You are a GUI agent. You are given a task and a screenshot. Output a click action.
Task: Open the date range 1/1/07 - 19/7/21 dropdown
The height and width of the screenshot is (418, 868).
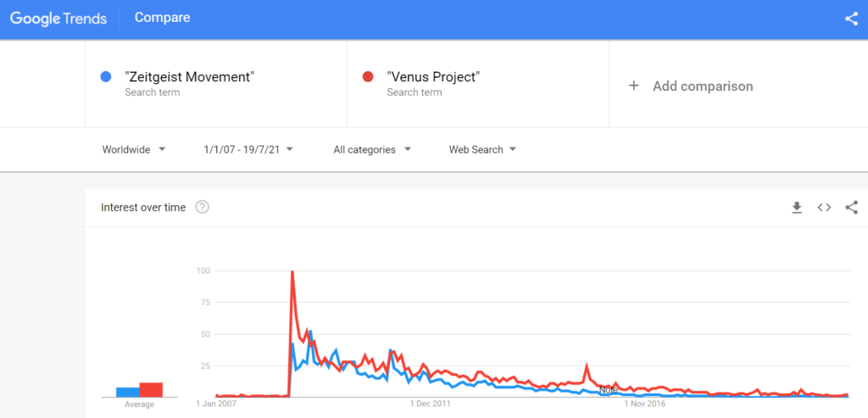248,149
